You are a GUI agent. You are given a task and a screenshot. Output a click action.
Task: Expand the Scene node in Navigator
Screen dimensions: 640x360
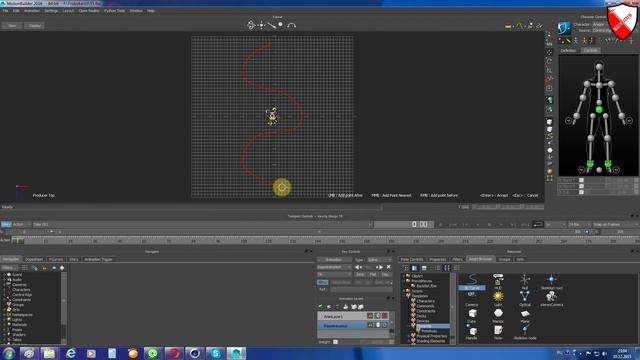click(x=4, y=275)
